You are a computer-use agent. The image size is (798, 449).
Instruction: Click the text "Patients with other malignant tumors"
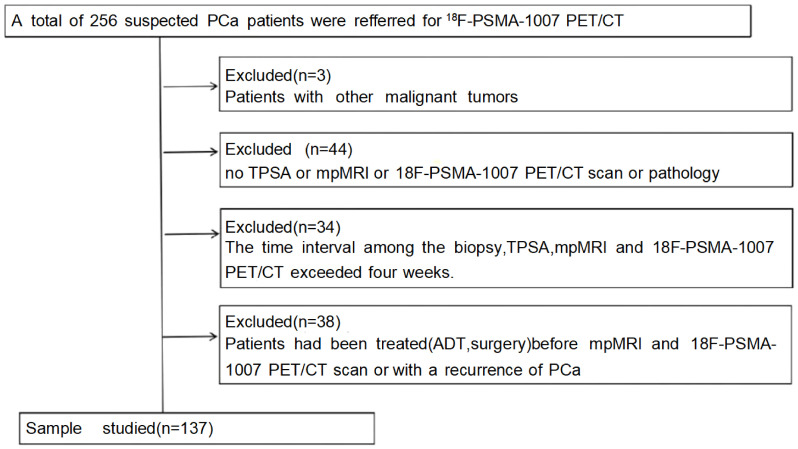pos(372,97)
